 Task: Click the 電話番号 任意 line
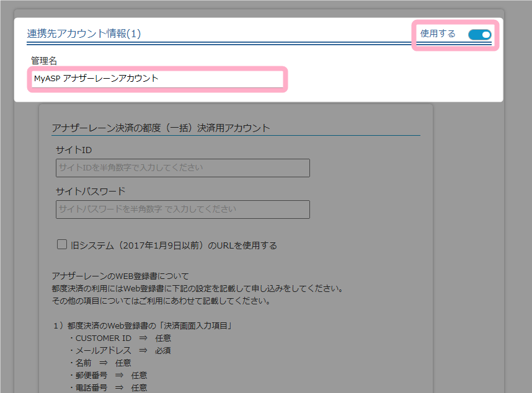pyautogui.click(x=108, y=388)
